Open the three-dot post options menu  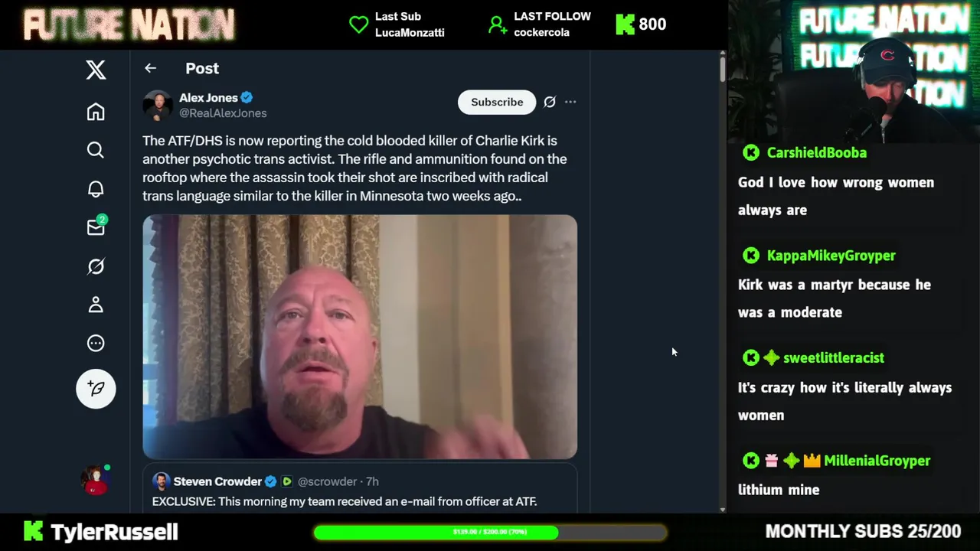(570, 102)
